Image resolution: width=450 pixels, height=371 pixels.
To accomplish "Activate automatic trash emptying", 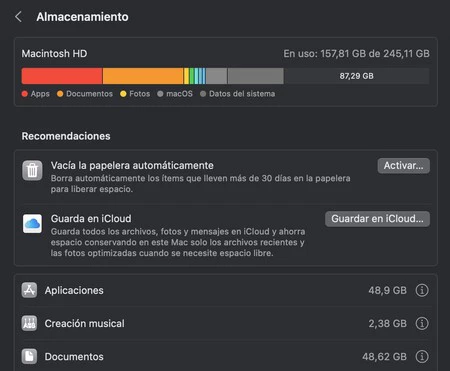I will pos(403,166).
